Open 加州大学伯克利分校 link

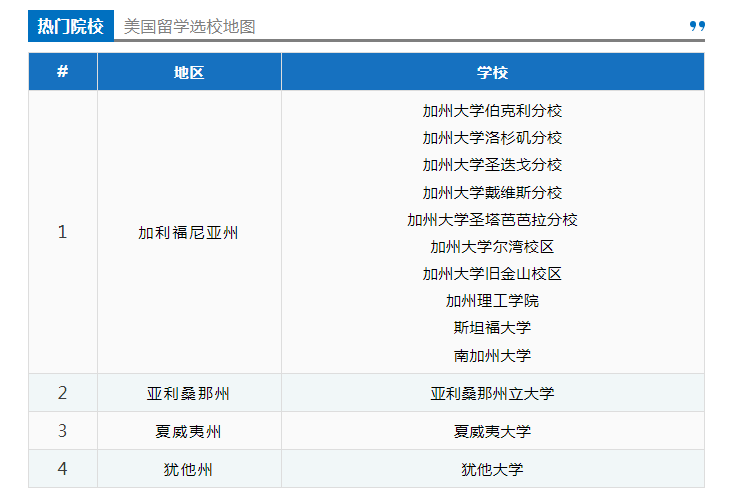coord(492,111)
